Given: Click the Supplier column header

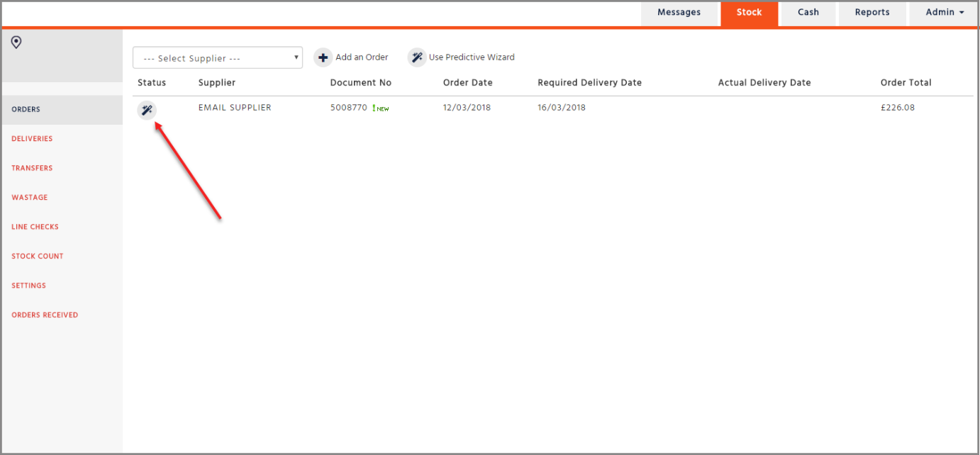Looking at the screenshot, I should (217, 83).
